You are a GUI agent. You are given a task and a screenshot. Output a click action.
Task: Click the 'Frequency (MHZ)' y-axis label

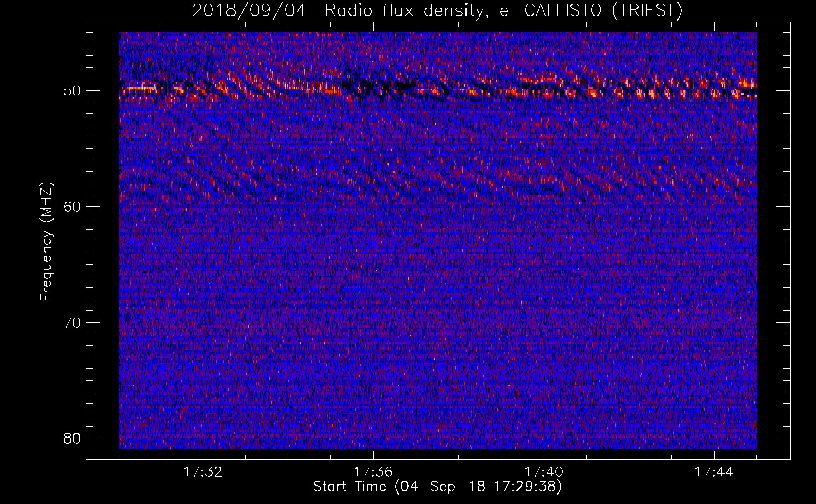[x=46, y=242]
